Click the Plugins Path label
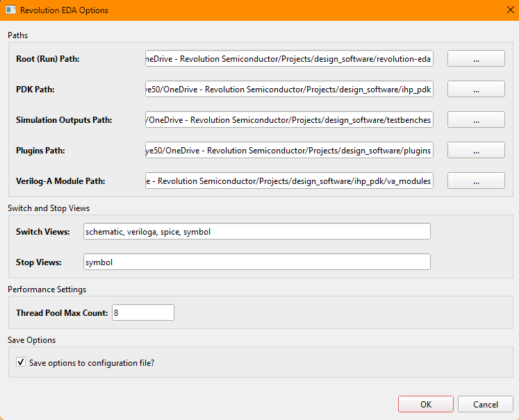This screenshot has height=420, width=519. pos(40,151)
